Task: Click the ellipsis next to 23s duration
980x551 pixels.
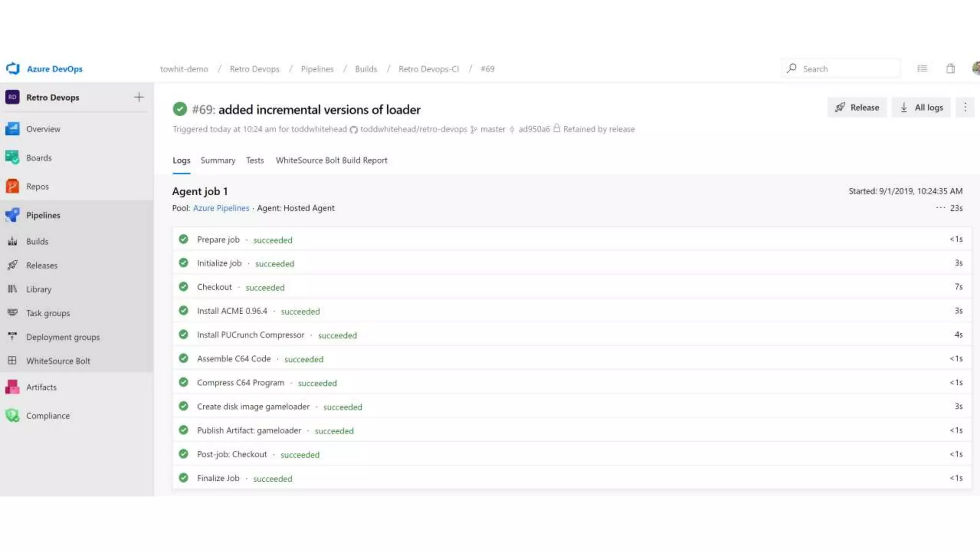Action: pos(940,208)
